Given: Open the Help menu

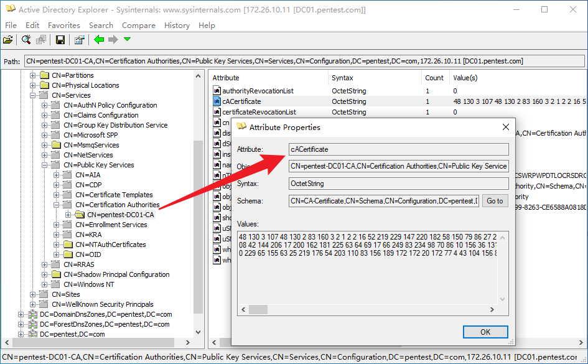Looking at the screenshot, I should click(x=207, y=25).
